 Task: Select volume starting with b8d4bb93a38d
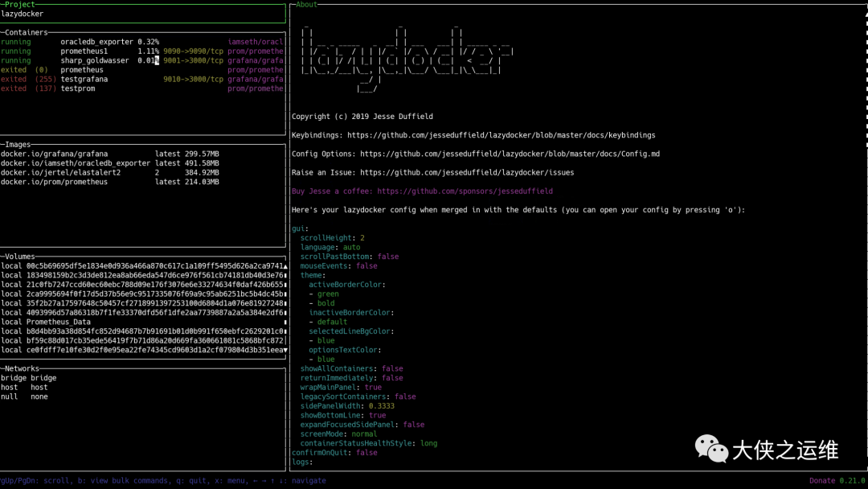coord(141,331)
